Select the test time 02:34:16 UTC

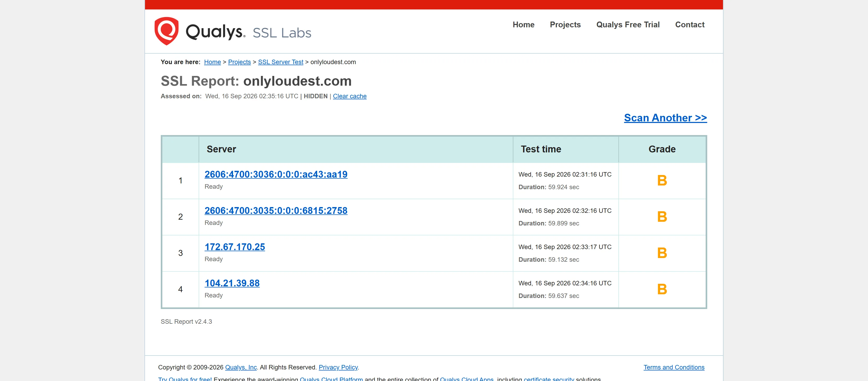click(565, 283)
